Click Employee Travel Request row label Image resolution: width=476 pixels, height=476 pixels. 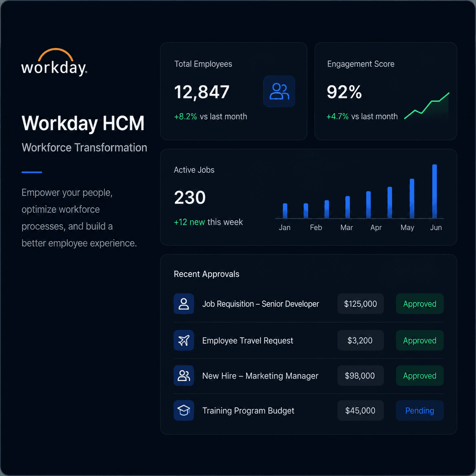coord(247,341)
